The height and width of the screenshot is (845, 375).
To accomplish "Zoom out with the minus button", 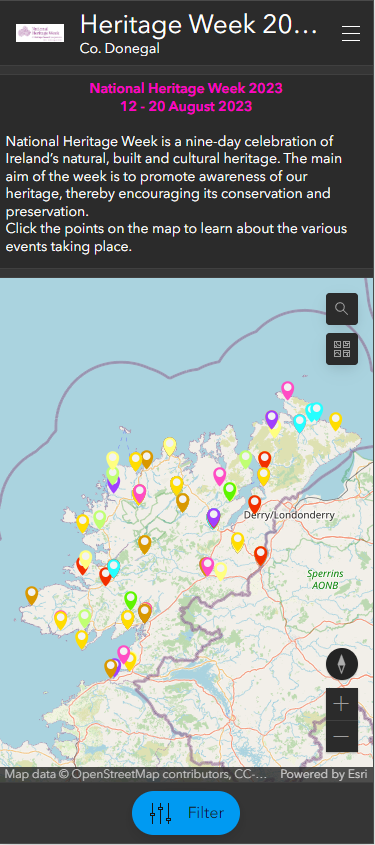I will pos(342,736).
